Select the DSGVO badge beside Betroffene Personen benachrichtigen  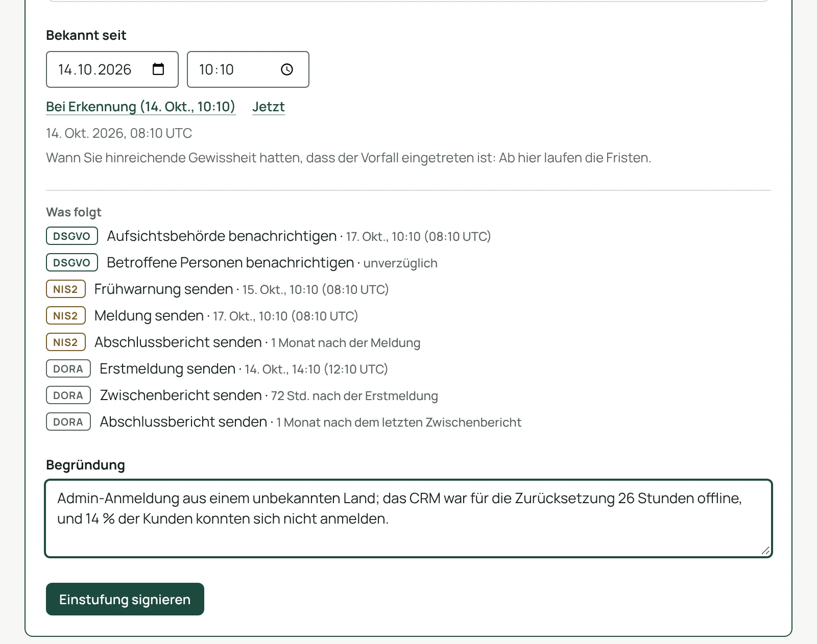(x=72, y=263)
